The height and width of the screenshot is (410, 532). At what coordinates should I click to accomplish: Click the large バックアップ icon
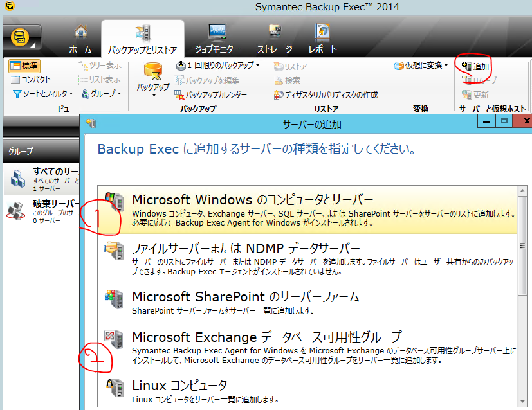click(x=152, y=71)
